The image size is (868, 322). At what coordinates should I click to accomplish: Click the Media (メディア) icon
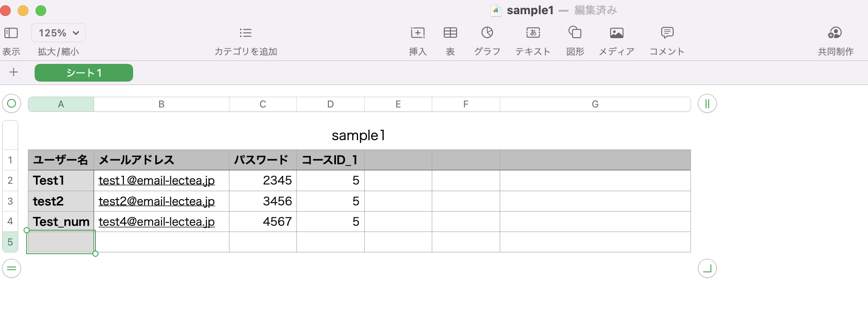pyautogui.click(x=616, y=33)
